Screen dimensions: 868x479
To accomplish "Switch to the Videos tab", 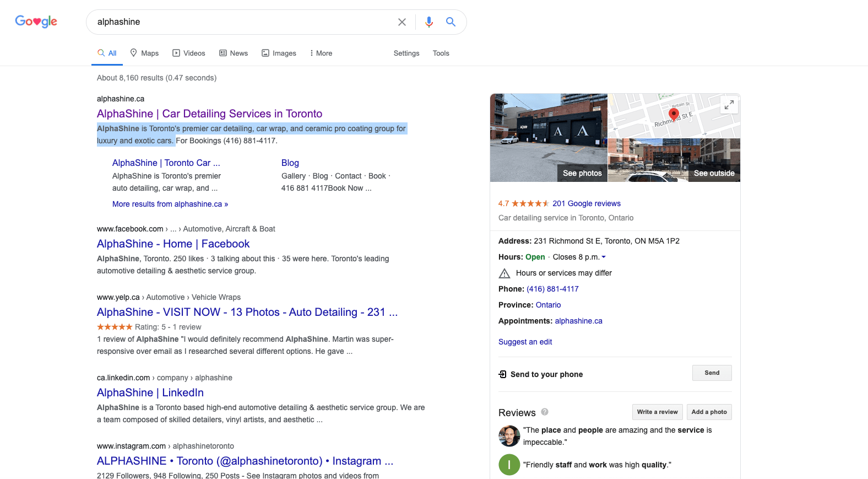I will pyautogui.click(x=189, y=53).
